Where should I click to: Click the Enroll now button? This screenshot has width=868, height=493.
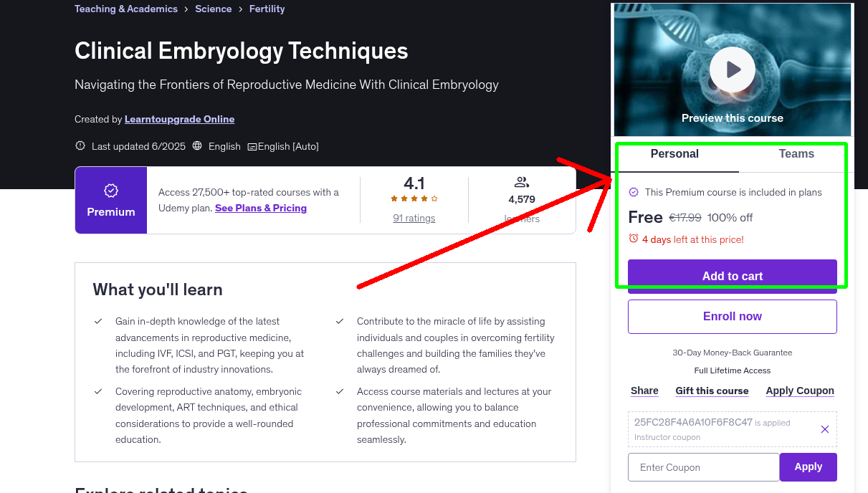732,316
